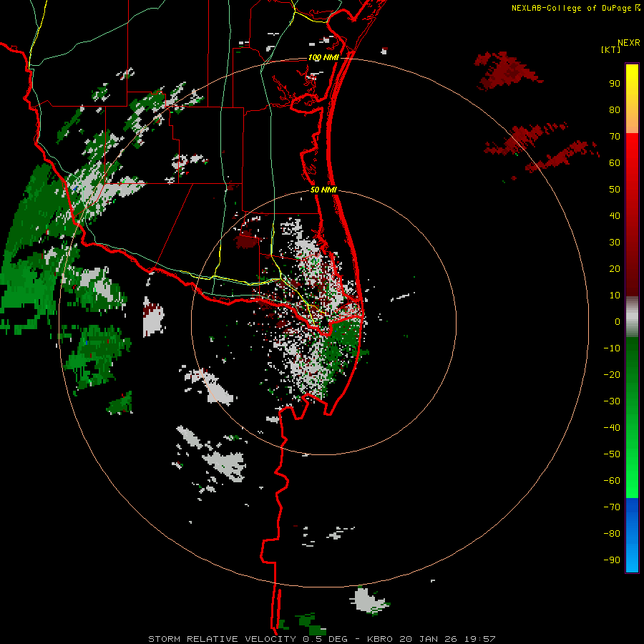644x644 pixels.
Task: Click the 90 value on velocity scale
Action: point(615,84)
